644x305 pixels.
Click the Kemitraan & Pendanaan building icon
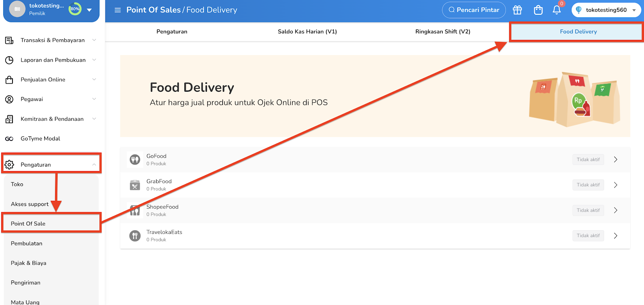pyautogui.click(x=9, y=119)
